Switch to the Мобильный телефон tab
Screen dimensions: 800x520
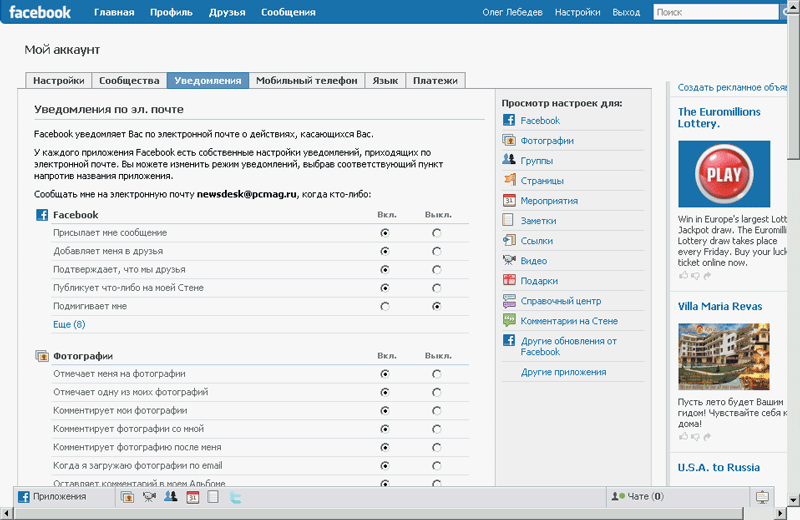tap(305, 81)
